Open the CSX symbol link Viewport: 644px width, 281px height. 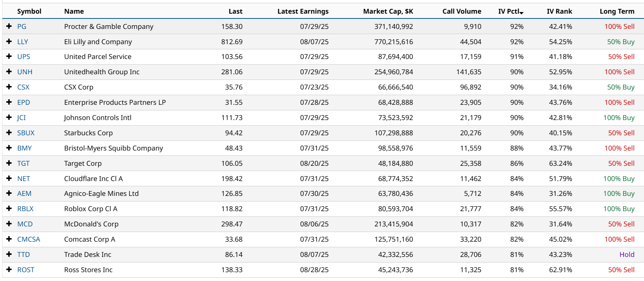coord(23,87)
